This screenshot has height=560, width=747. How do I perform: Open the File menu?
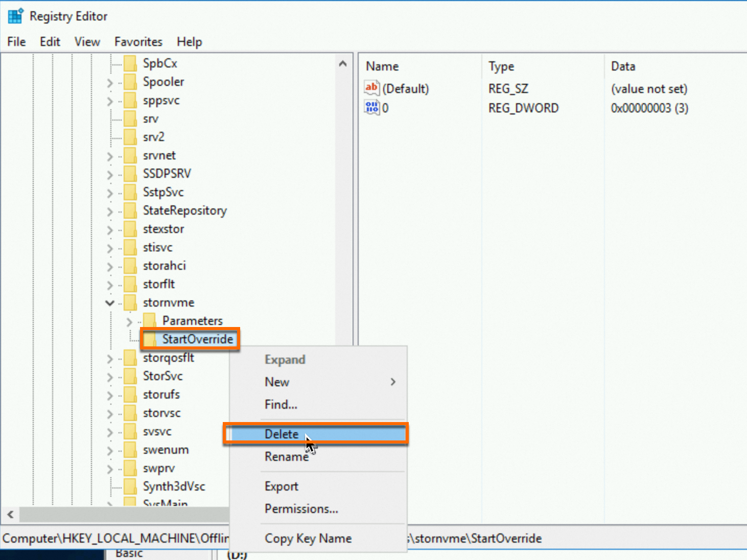(16, 41)
